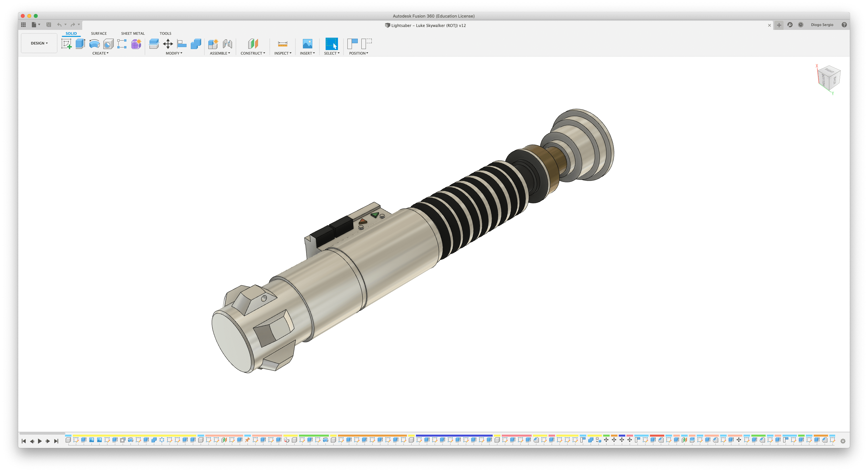Expand the ASSEMBLE menu

[220, 53]
